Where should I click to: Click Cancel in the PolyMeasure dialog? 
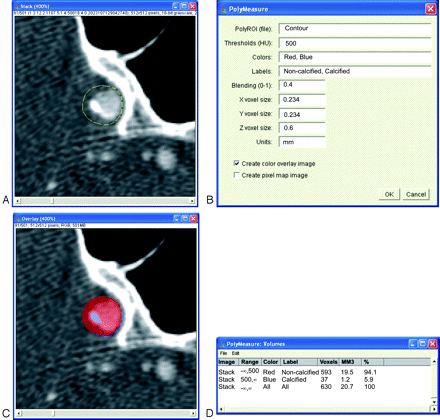416,194
